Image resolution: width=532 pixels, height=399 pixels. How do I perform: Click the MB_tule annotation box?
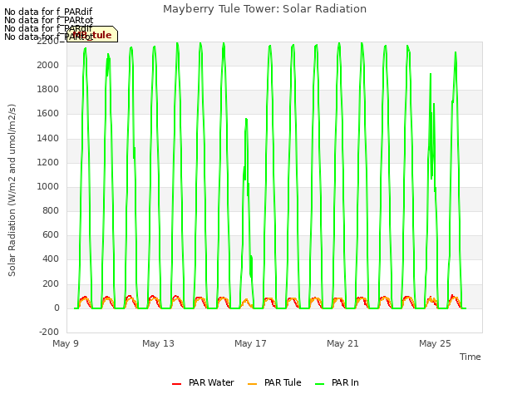click(x=92, y=35)
